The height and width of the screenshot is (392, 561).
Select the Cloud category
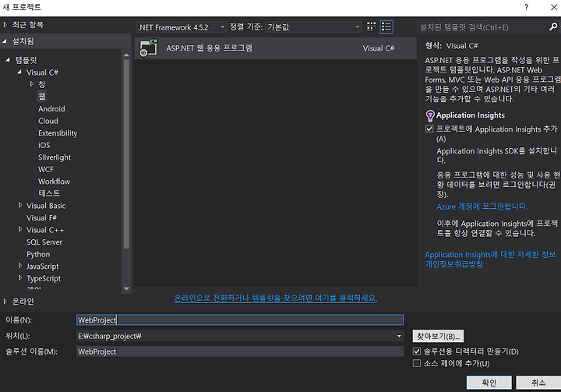pyautogui.click(x=48, y=121)
